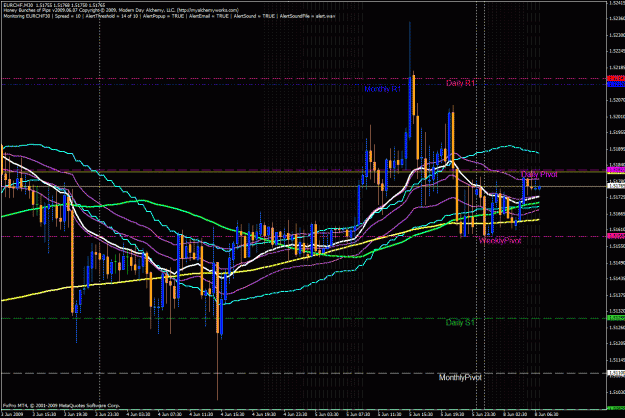Screen dimensions: 625x418
Task: Select the Daily Pivot label text
Action: click(x=539, y=175)
